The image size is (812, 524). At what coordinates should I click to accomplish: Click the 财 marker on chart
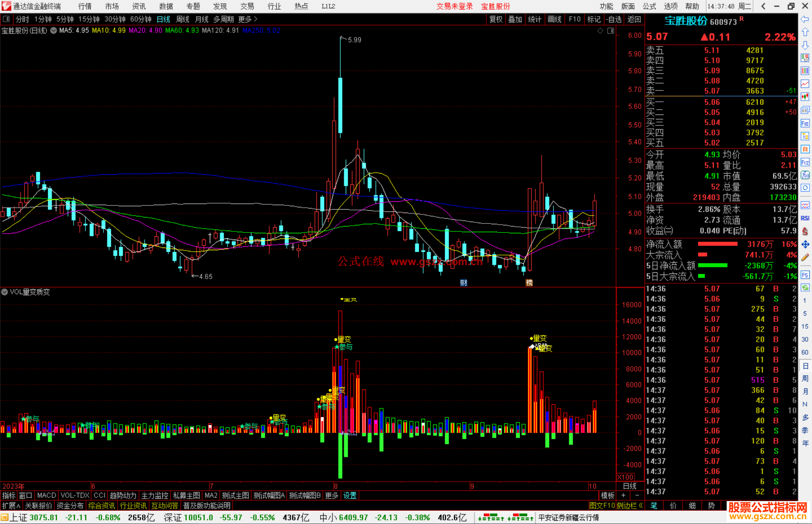coord(464,283)
